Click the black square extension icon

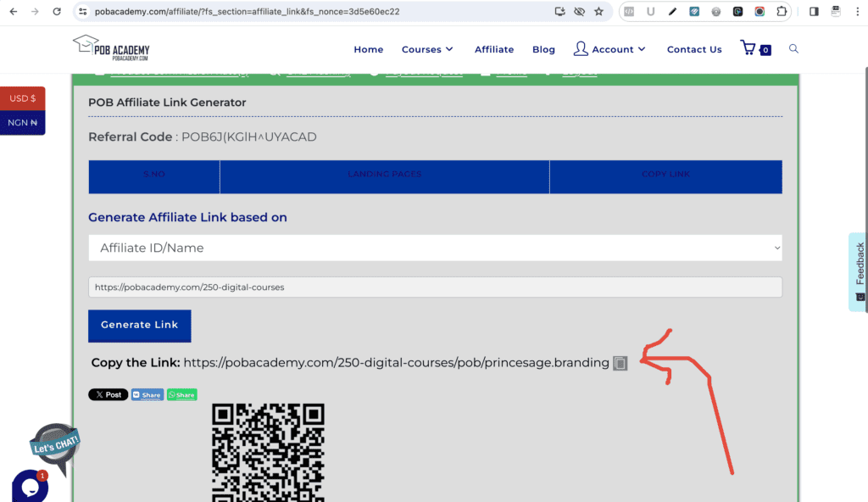click(x=737, y=11)
